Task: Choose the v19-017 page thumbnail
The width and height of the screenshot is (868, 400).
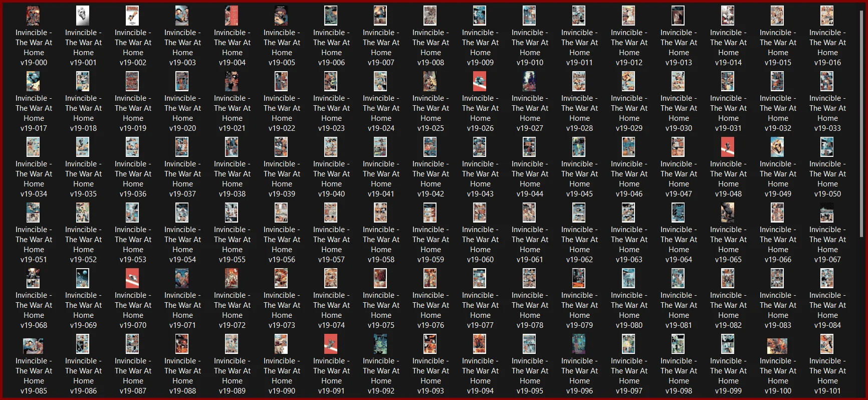Action: [34, 82]
